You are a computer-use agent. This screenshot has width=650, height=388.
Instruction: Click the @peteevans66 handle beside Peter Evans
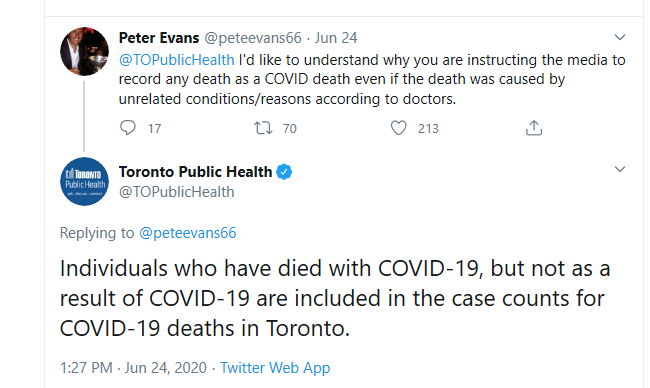(253, 38)
